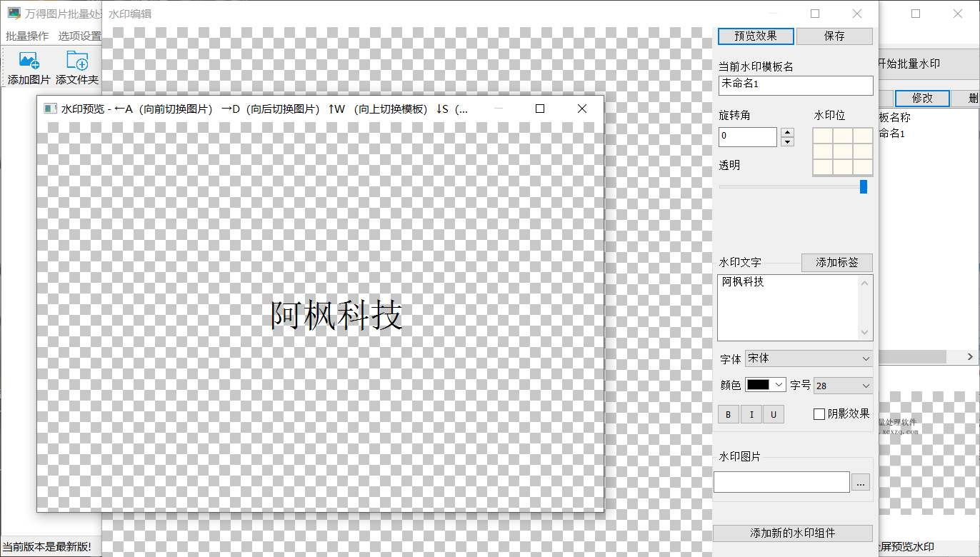Select bottom-right watermark position cell
Viewport: 980px width, 557px height.
[x=863, y=167]
